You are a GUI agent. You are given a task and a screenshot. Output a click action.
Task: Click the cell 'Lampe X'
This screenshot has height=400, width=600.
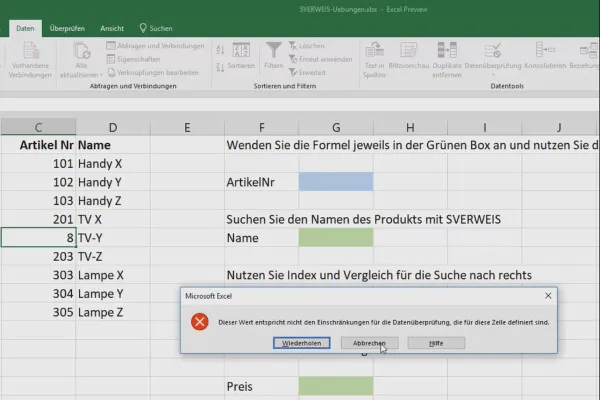coord(113,275)
